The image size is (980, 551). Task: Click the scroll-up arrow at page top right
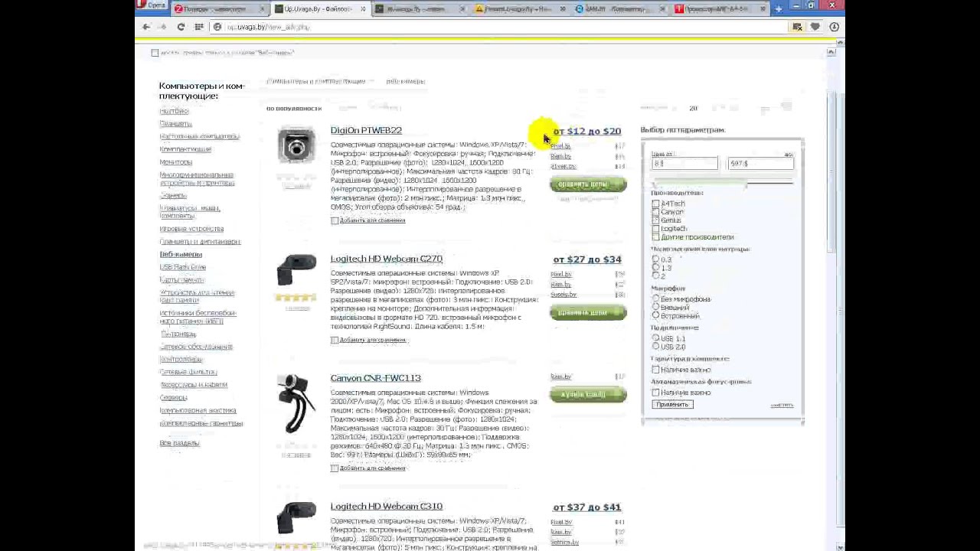click(831, 52)
